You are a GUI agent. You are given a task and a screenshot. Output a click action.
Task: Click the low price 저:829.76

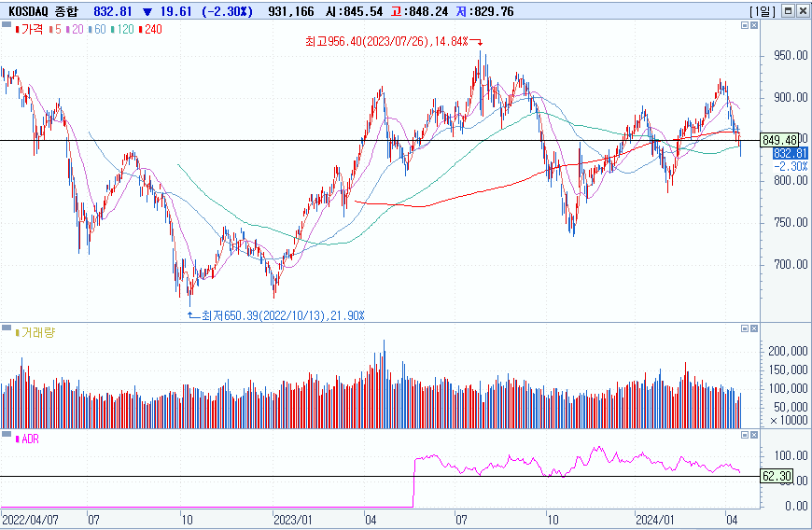click(484, 11)
